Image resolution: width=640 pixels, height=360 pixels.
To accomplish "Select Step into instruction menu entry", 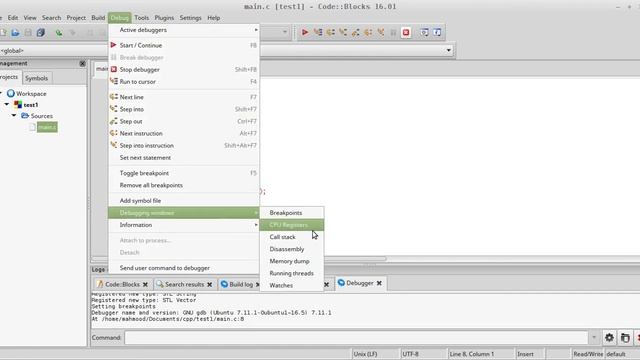I will point(184,145).
